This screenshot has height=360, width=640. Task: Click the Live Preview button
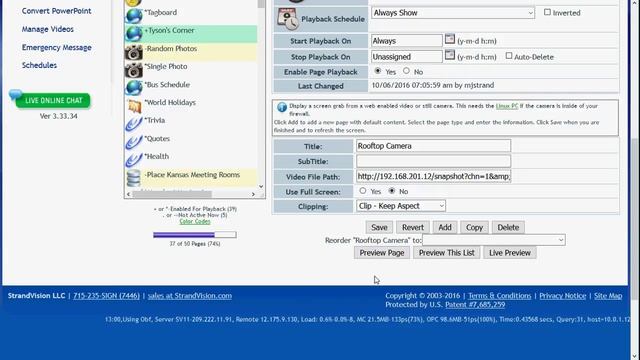point(510,253)
